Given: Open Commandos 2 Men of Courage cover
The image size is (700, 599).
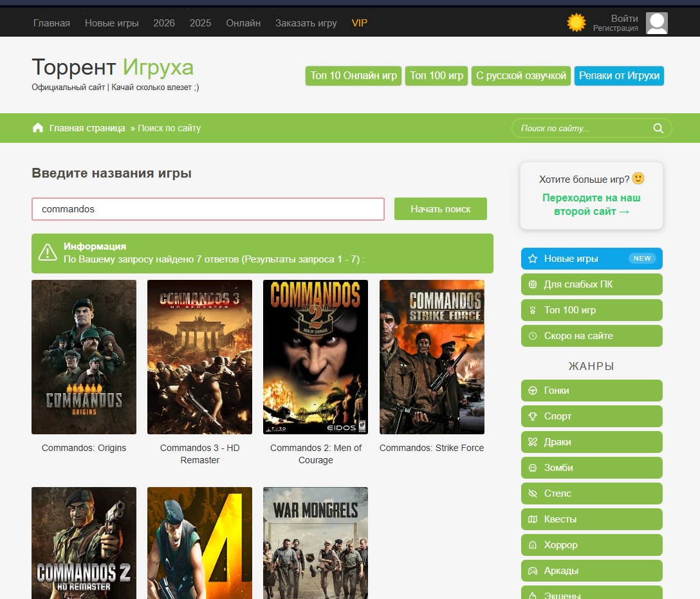Looking at the screenshot, I should [316, 357].
